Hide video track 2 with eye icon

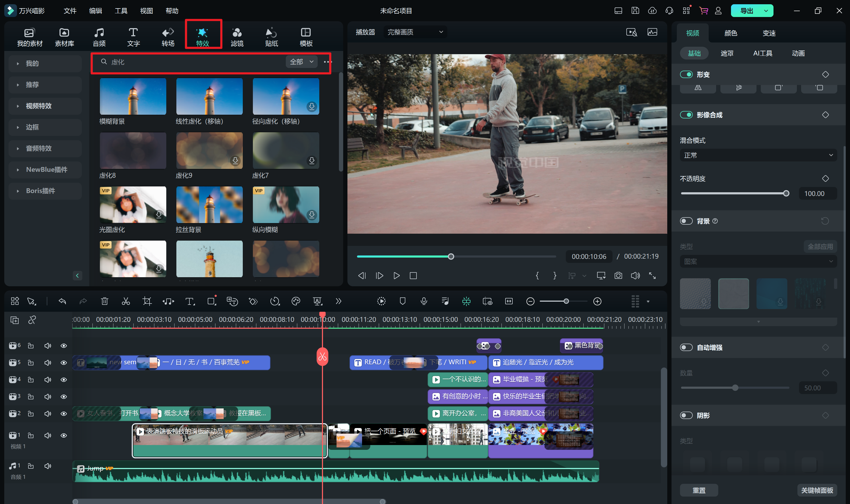pyautogui.click(x=63, y=414)
